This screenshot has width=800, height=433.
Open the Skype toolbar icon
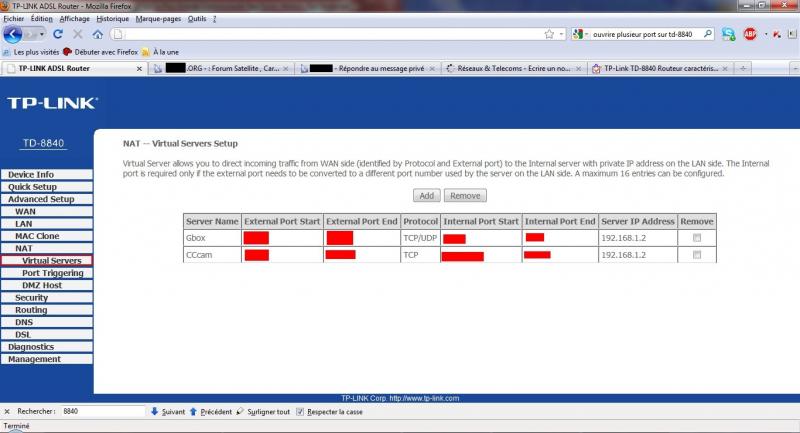tap(728, 34)
